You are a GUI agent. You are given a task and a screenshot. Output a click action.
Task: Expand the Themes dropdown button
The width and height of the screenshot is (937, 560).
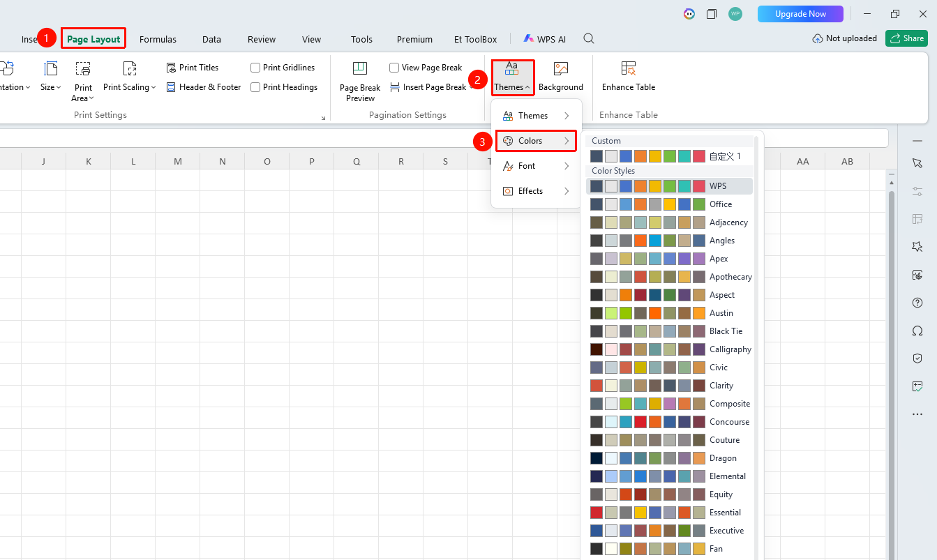point(512,77)
